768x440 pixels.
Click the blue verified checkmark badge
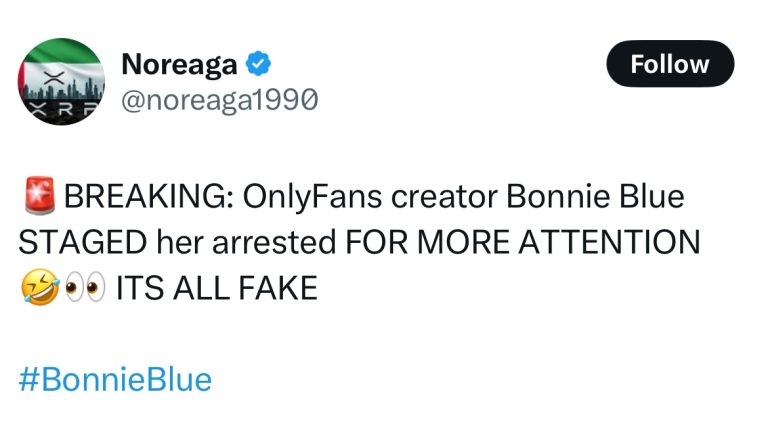point(259,65)
